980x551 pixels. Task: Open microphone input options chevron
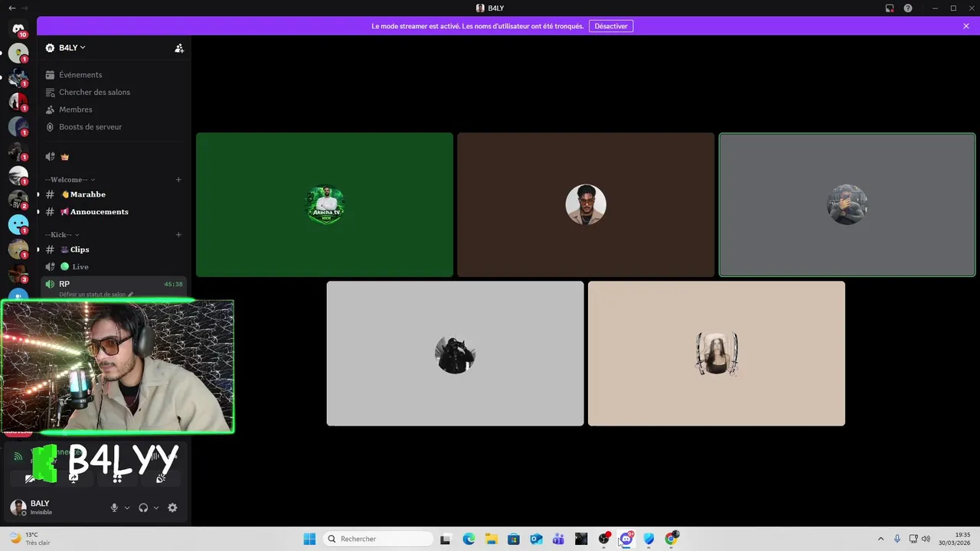127,507
